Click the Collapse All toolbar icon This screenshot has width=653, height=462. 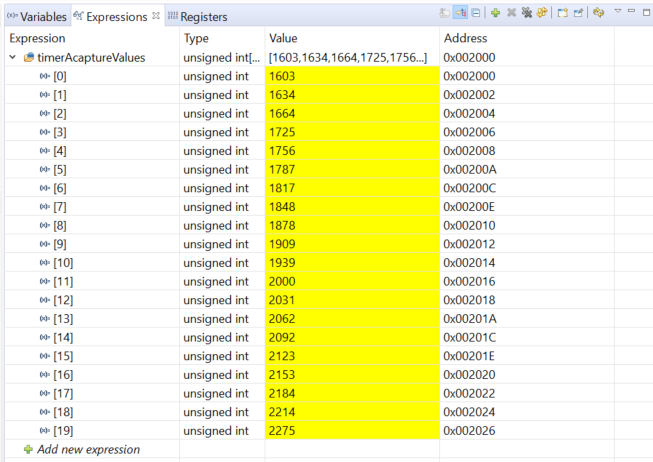coord(476,13)
